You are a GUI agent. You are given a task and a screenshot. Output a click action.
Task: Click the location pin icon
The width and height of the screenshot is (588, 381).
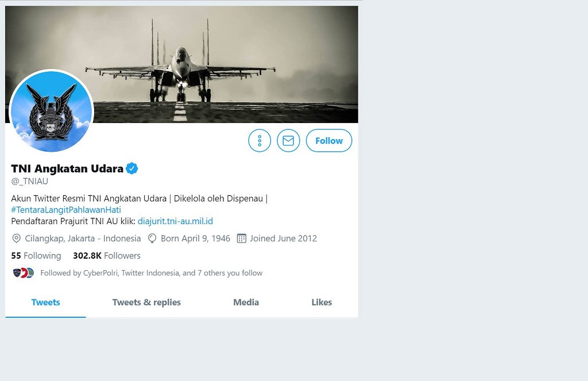pyautogui.click(x=16, y=238)
